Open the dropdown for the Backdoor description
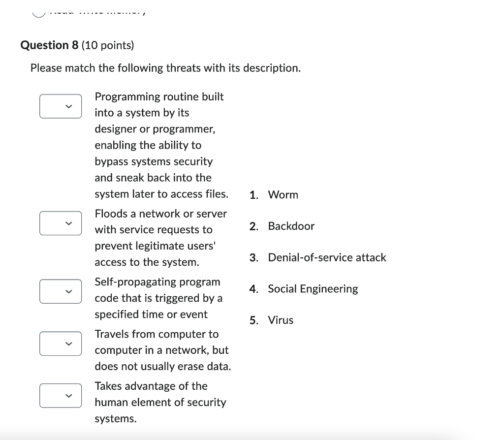The width and height of the screenshot is (504, 440). point(60,106)
